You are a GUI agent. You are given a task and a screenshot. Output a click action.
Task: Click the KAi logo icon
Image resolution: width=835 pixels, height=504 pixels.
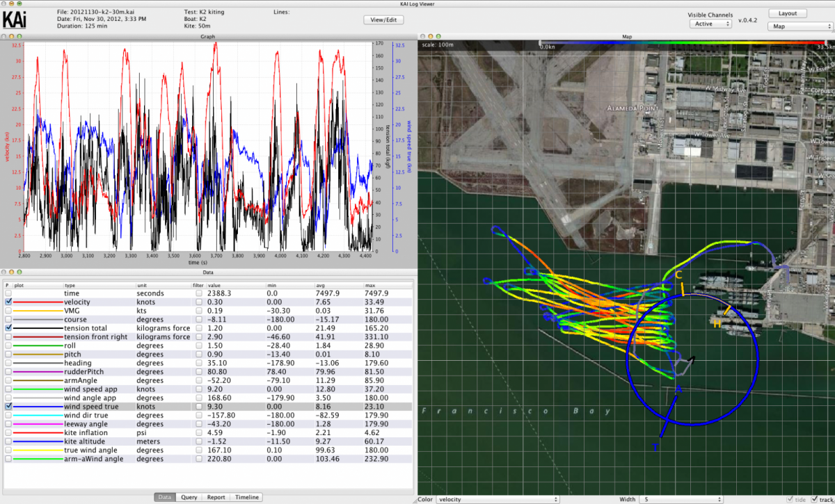click(15, 18)
